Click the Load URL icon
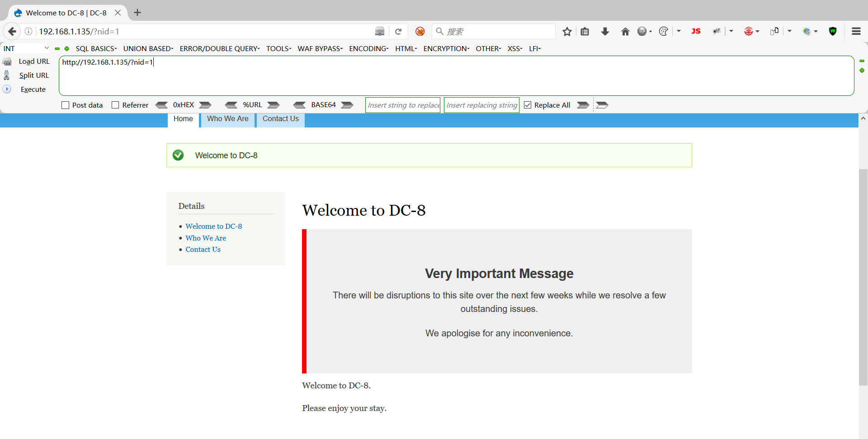This screenshot has height=439, width=868. coord(7,62)
